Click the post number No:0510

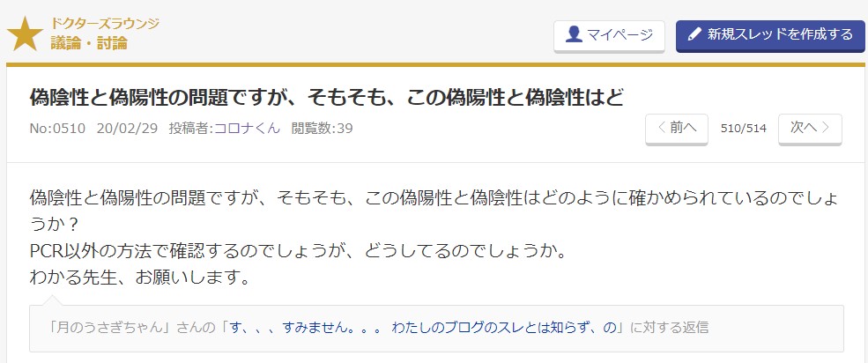coord(57,129)
